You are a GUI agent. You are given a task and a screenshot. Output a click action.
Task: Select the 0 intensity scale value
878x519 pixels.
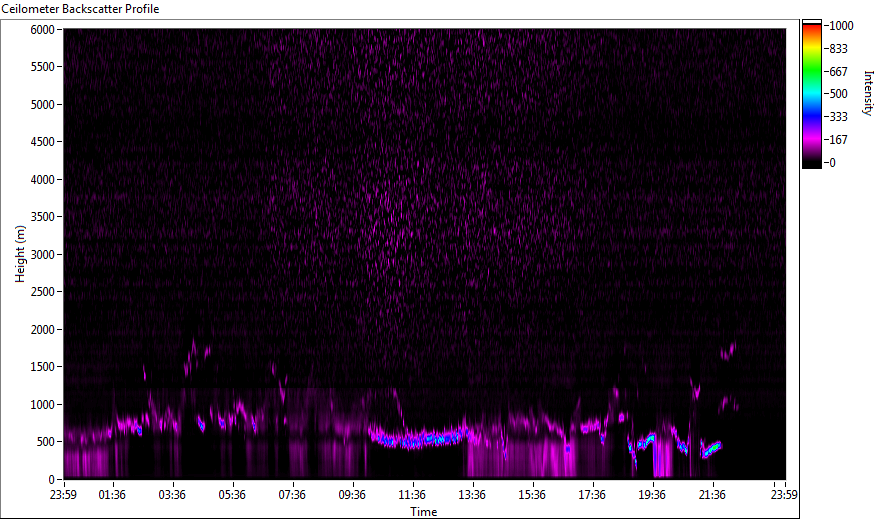(833, 163)
